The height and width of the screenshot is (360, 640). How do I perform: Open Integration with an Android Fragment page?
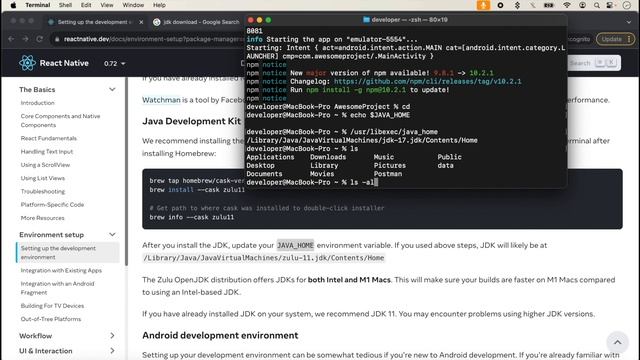click(58, 288)
